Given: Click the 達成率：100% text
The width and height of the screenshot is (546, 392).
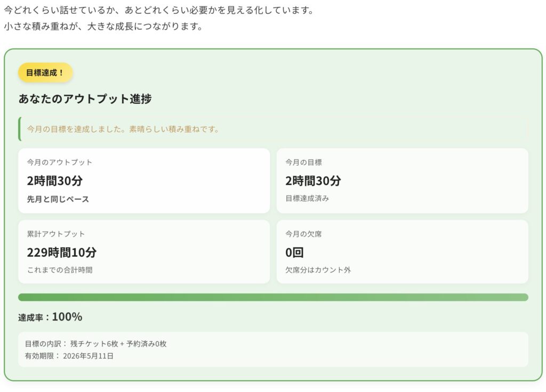Looking at the screenshot, I should tap(50, 317).
